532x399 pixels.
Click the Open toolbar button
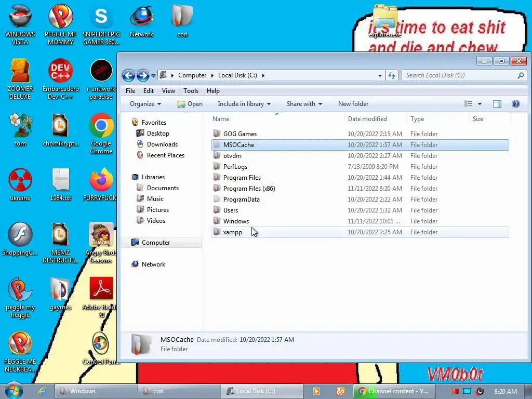pyautogui.click(x=190, y=104)
